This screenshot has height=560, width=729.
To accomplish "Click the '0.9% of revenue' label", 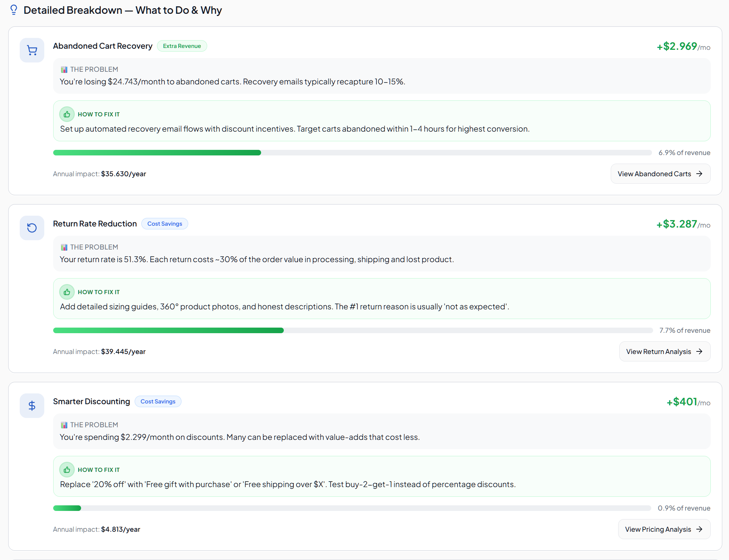I will coord(684,508).
